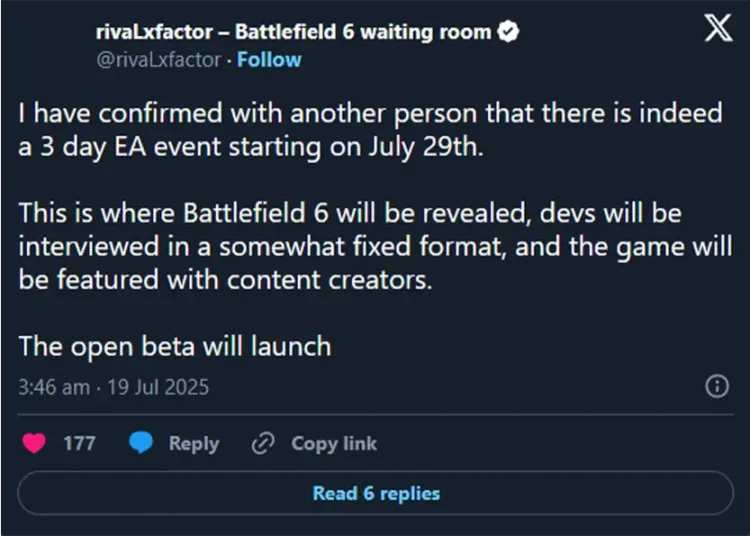Click the Reply text label
This screenshot has height=536, width=750.
pos(194,443)
